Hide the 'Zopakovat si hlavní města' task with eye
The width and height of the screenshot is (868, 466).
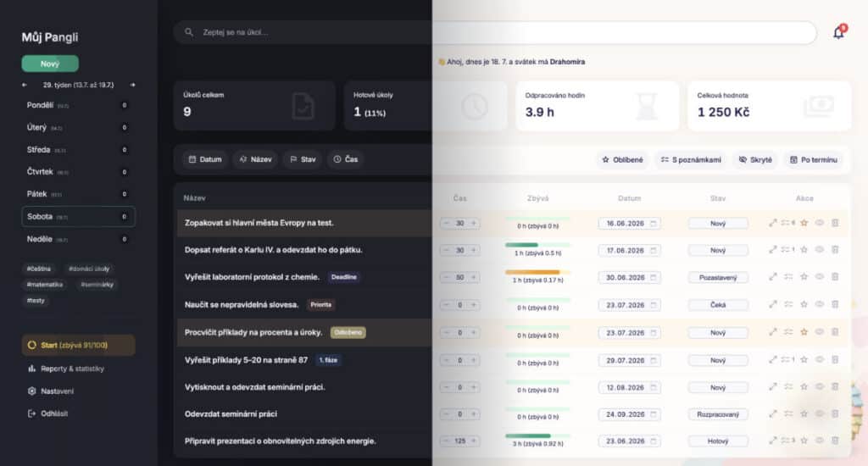click(820, 223)
